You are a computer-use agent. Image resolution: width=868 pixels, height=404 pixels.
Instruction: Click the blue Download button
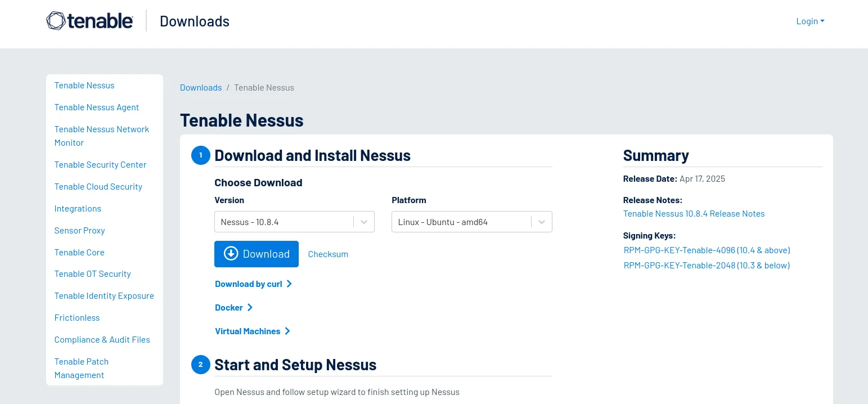[x=257, y=254]
